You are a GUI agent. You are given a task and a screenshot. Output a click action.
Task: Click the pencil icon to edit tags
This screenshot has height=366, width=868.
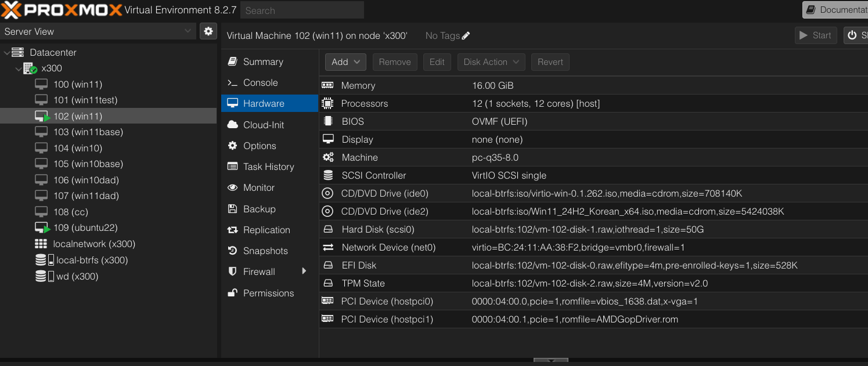pos(466,36)
